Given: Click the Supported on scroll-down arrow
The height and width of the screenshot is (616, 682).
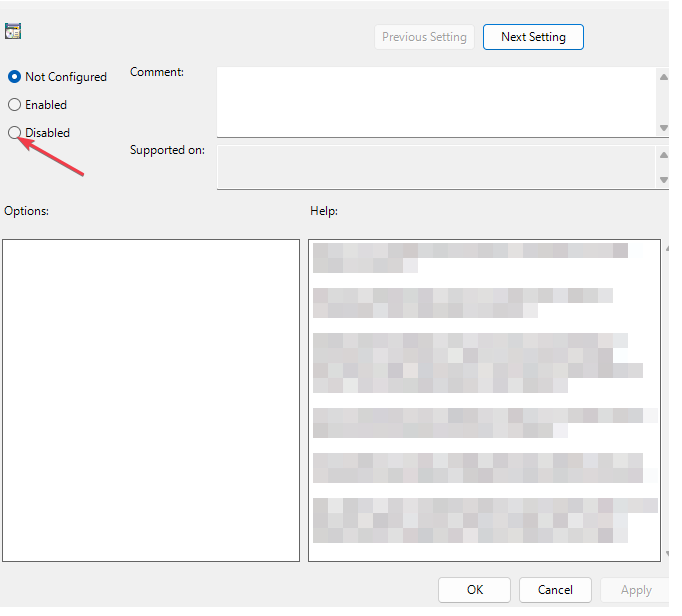Looking at the screenshot, I should point(663,180).
